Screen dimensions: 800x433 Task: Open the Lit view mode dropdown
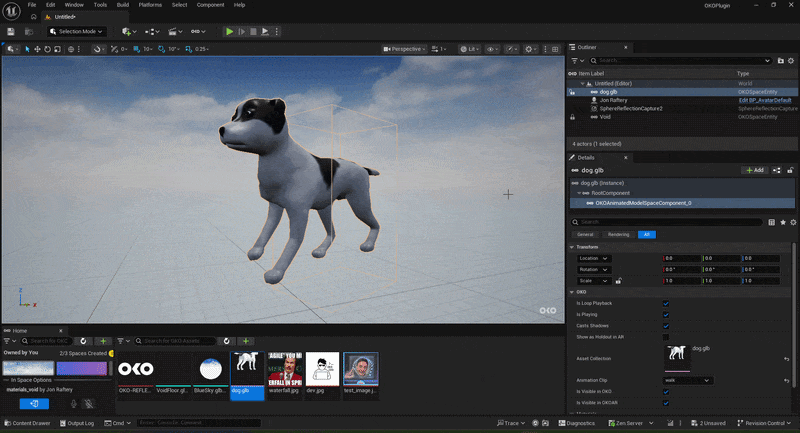tap(470, 49)
